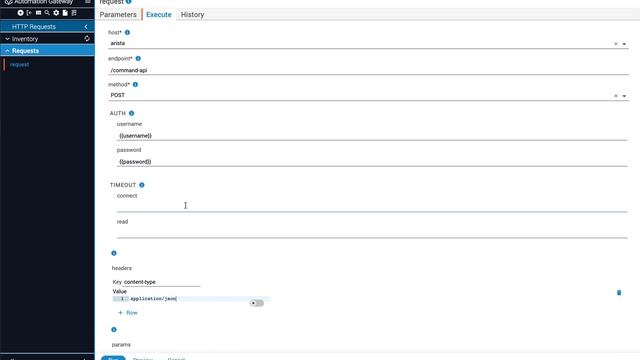Delete the content-type header row
640x360 pixels.
coord(619,293)
